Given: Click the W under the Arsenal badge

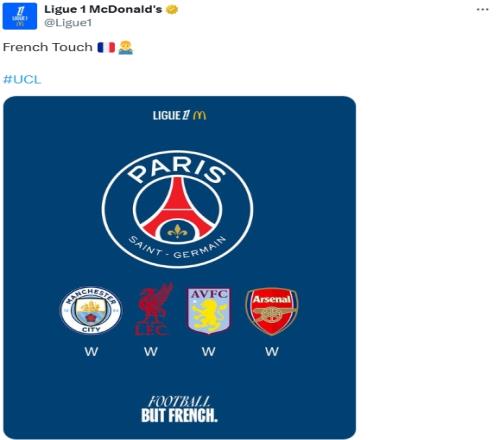Looking at the screenshot, I should click(x=272, y=351).
